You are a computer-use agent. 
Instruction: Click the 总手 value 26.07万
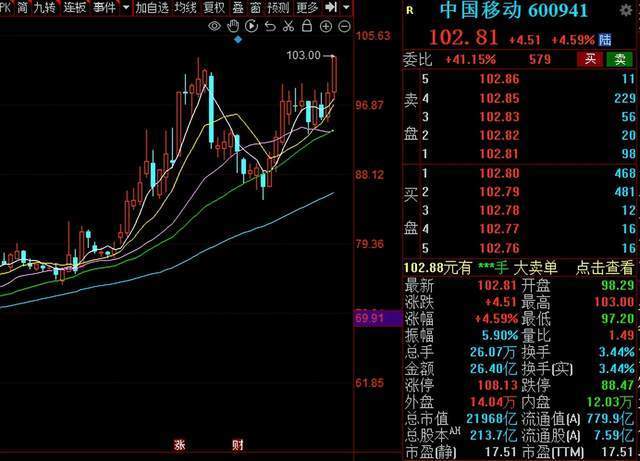pos(493,352)
